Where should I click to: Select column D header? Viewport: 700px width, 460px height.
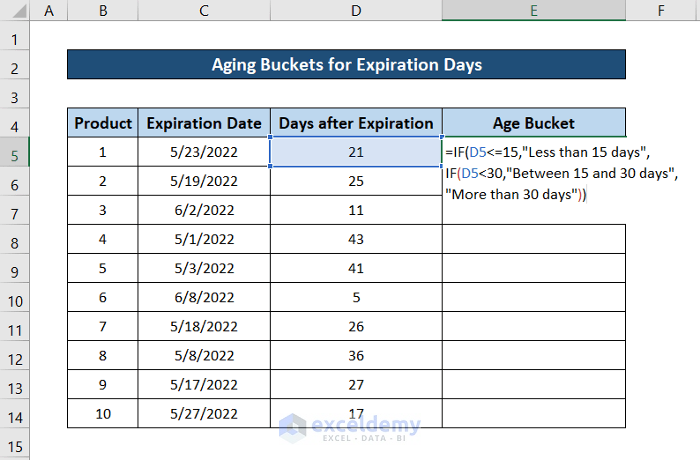pos(356,12)
